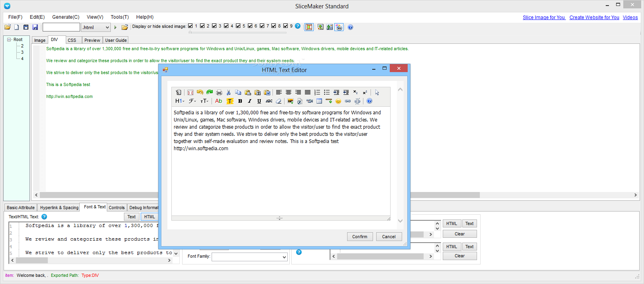Screen dimensions: 644x284
Task: Uncheck sliced image checkbox 5
Action: pyautogui.click(x=238, y=26)
